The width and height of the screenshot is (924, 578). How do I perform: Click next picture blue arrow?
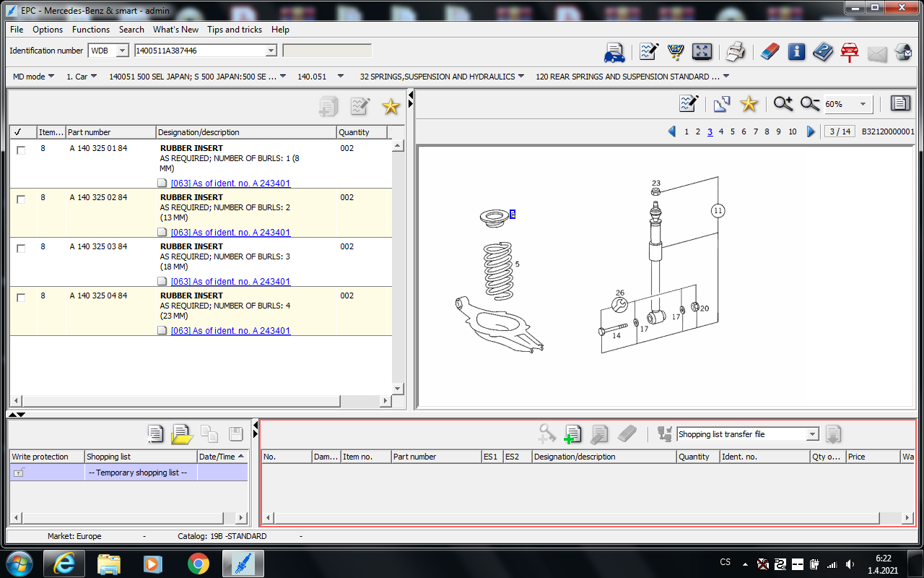(811, 131)
